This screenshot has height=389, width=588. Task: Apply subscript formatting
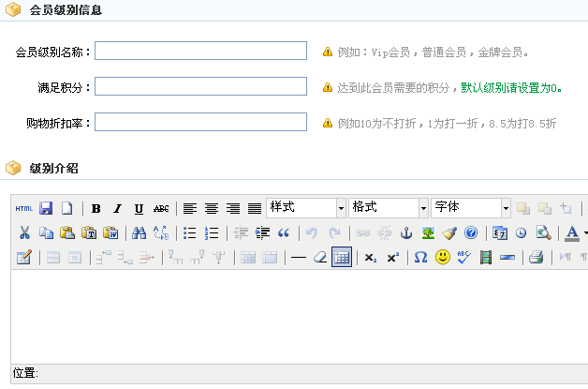pyautogui.click(x=371, y=257)
